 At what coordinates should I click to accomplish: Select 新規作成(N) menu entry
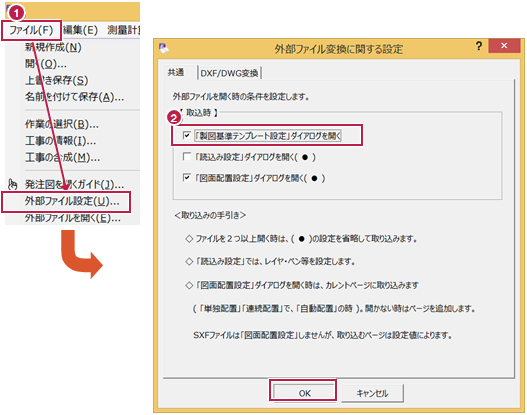pos(53,47)
